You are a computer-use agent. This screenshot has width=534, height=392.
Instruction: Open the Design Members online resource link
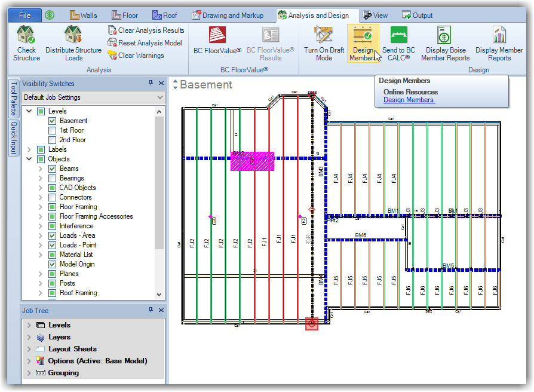click(409, 100)
